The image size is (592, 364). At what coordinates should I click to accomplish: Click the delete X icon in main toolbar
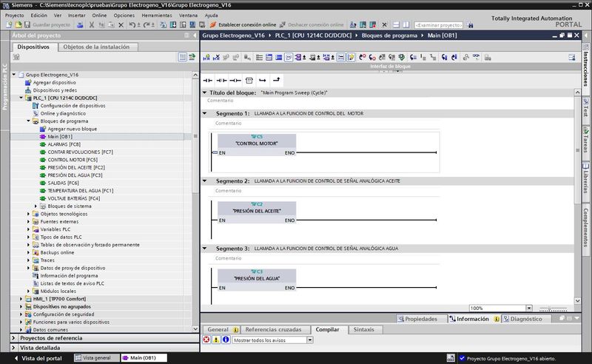[x=121, y=25]
